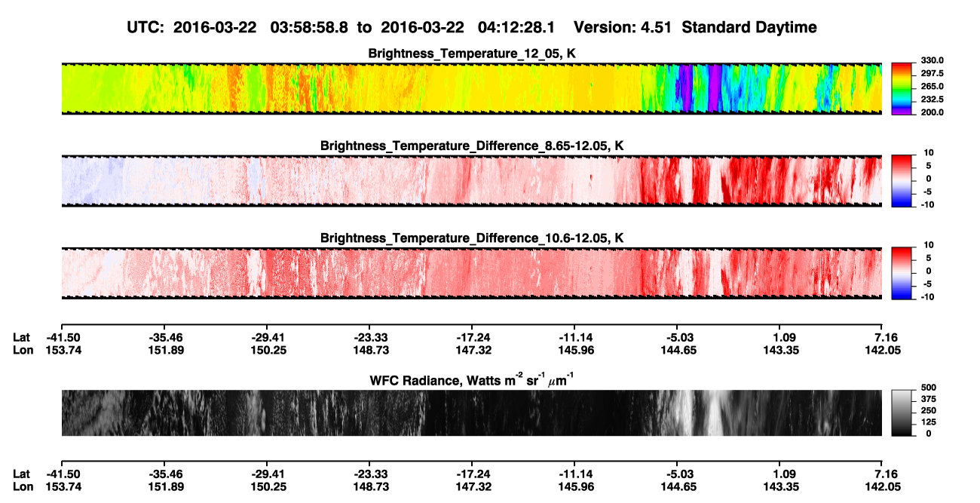The image size is (980, 503).
Task: Click the 8.65-12.05 temperature difference image strip
Action: pyautogui.click(x=471, y=180)
